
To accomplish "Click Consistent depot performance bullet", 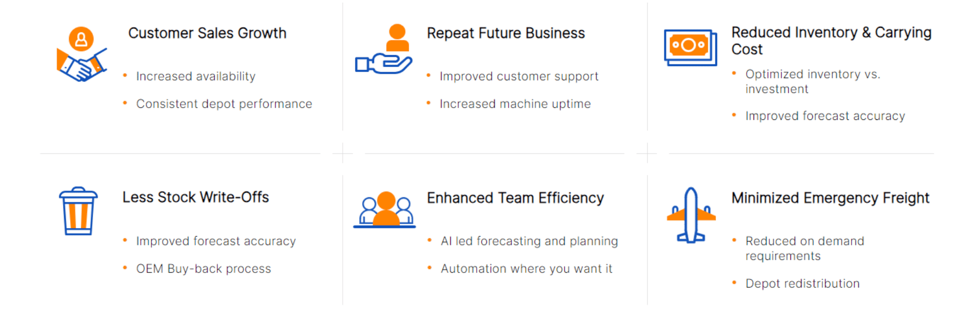I will [224, 104].
